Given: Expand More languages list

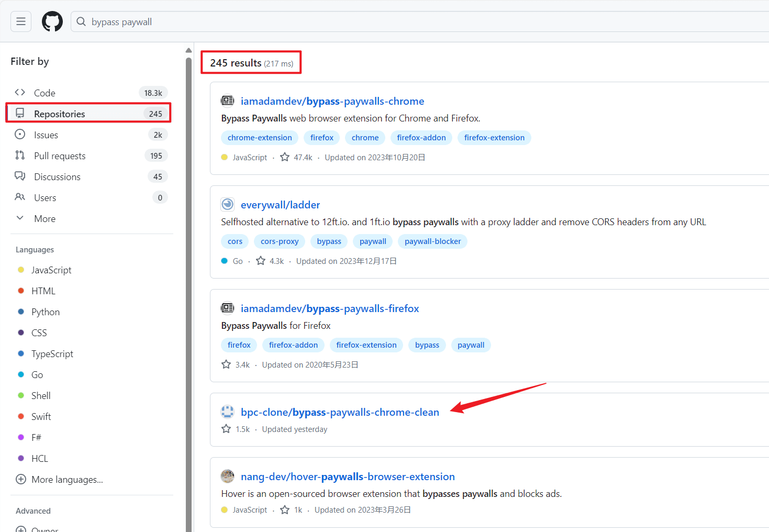Looking at the screenshot, I should coord(59,479).
